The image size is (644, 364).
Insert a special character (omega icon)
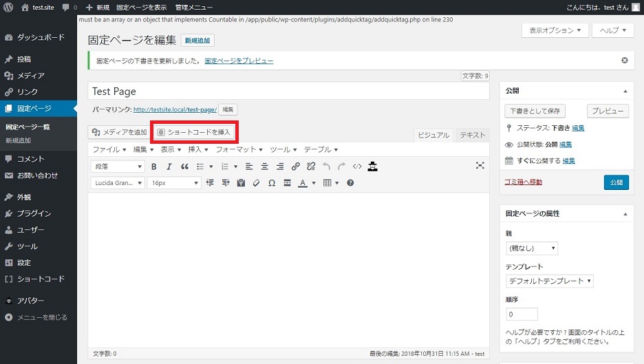tap(272, 183)
